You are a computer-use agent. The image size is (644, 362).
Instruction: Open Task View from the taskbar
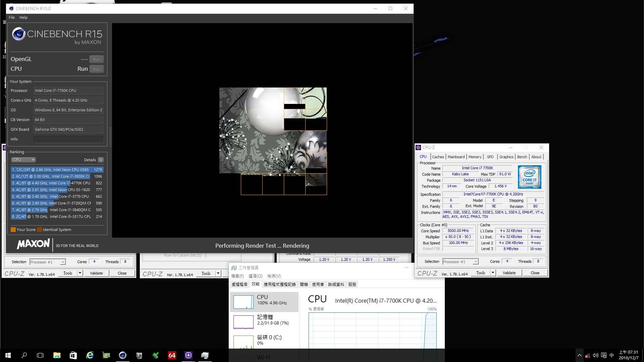(40, 355)
